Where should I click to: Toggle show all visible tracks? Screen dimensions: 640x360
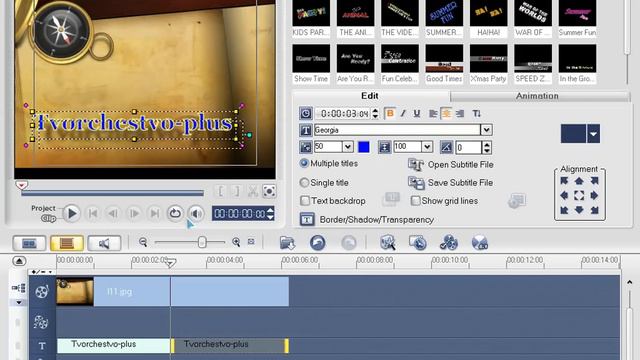click(x=19, y=261)
